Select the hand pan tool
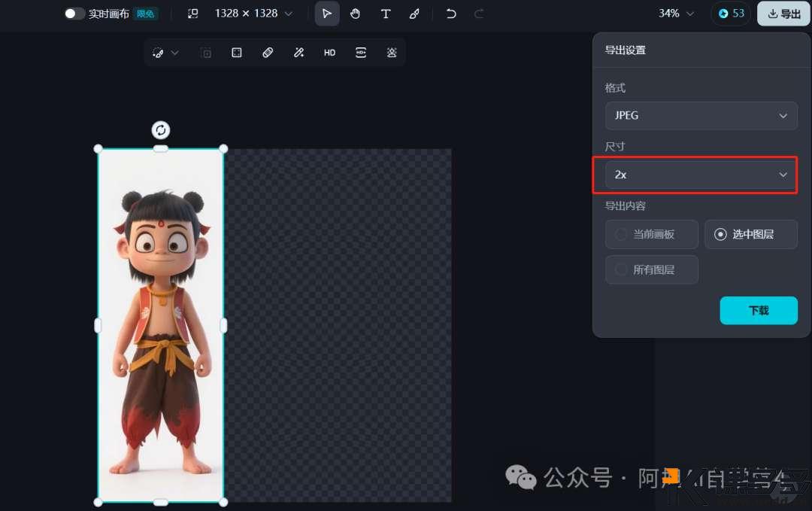The width and height of the screenshot is (812, 511). pos(355,14)
